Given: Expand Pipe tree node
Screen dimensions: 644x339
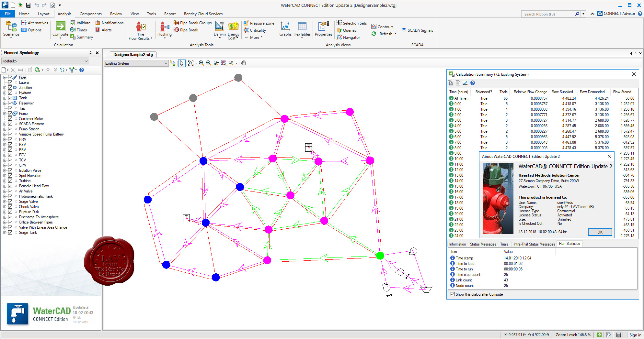Looking at the screenshot, I should pos(5,77).
